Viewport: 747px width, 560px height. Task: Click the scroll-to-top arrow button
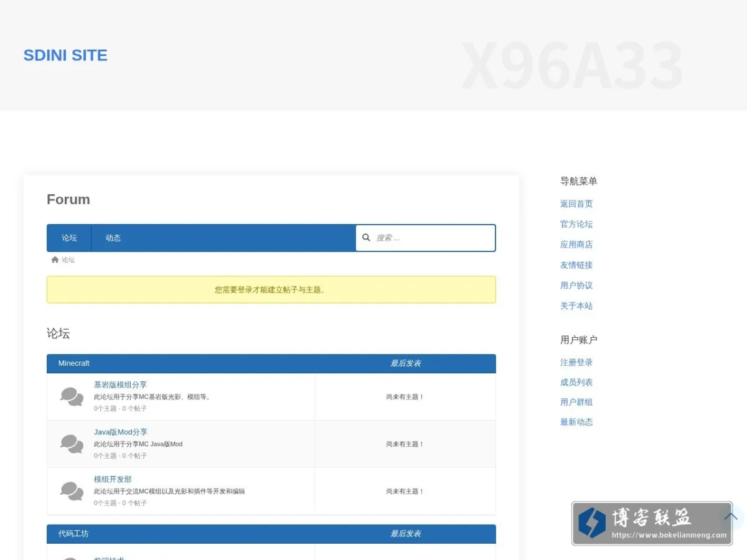click(x=731, y=517)
